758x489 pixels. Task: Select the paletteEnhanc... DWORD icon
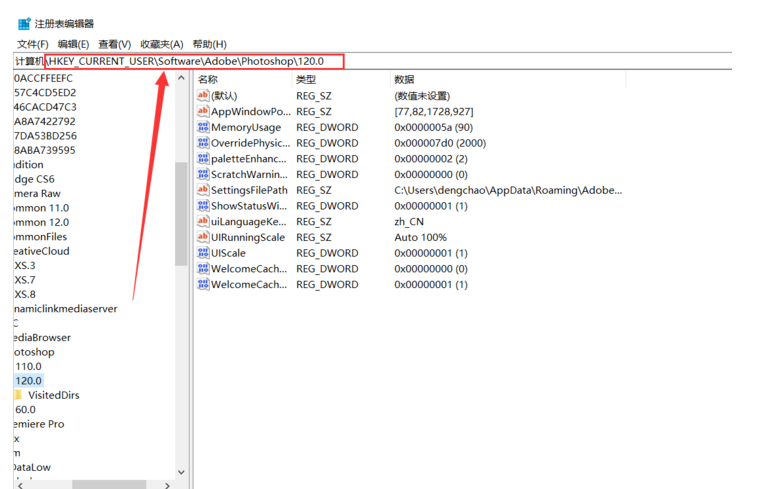203,158
